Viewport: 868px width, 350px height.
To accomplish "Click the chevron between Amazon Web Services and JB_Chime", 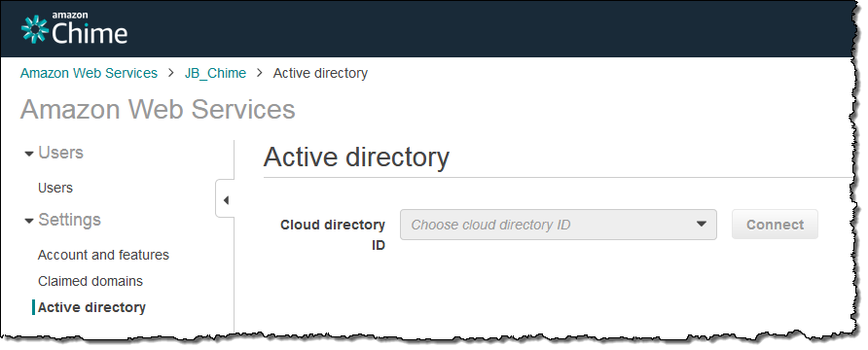I will pos(171,73).
